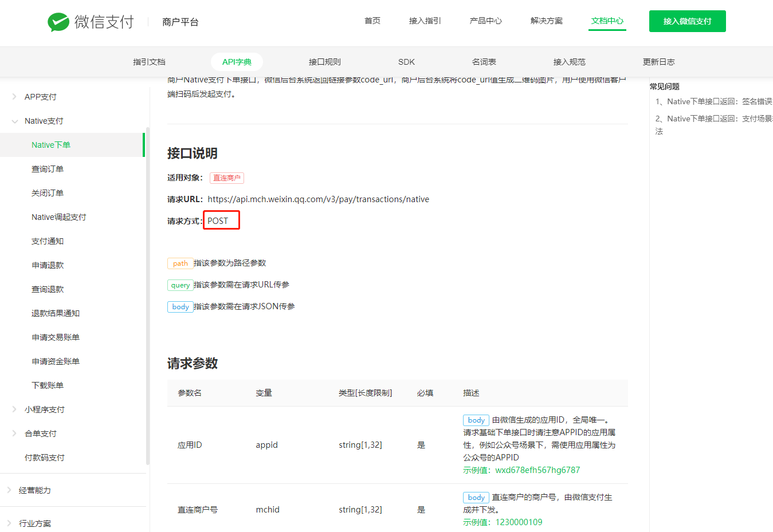Click the 直连商户 tag beside 适用对象
The width and height of the screenshot is (773, 532).
click(x=226, y=178)
